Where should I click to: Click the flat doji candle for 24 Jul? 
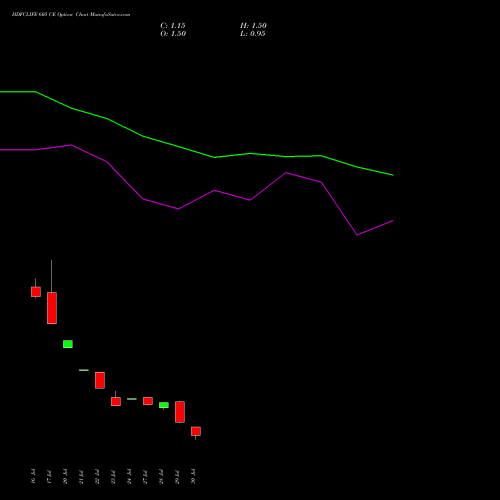132,399
